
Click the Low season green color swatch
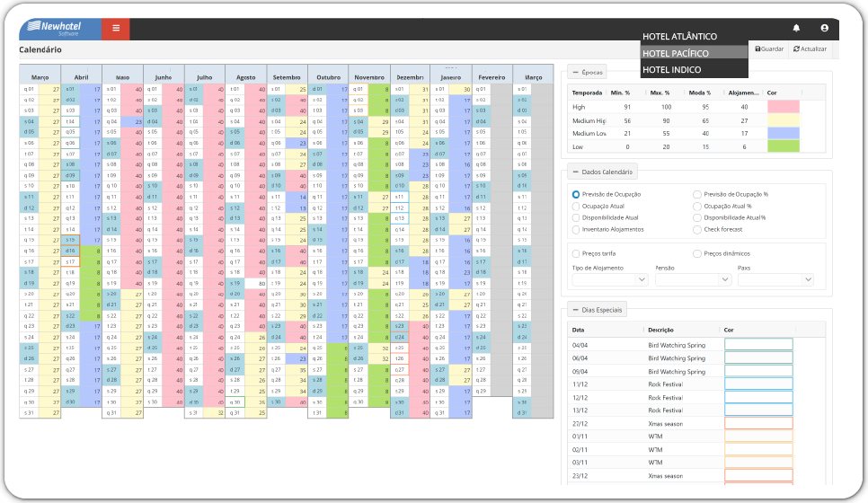pos(784,146)
